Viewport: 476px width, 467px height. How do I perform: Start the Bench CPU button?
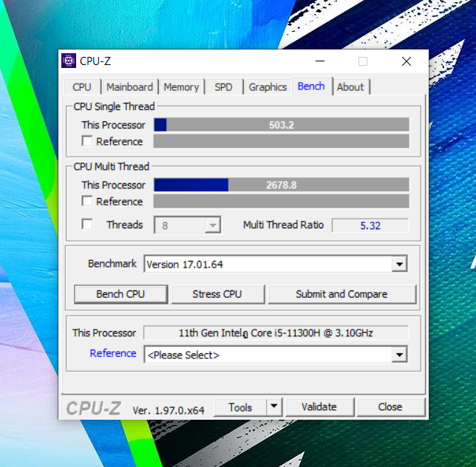[120, 294]
